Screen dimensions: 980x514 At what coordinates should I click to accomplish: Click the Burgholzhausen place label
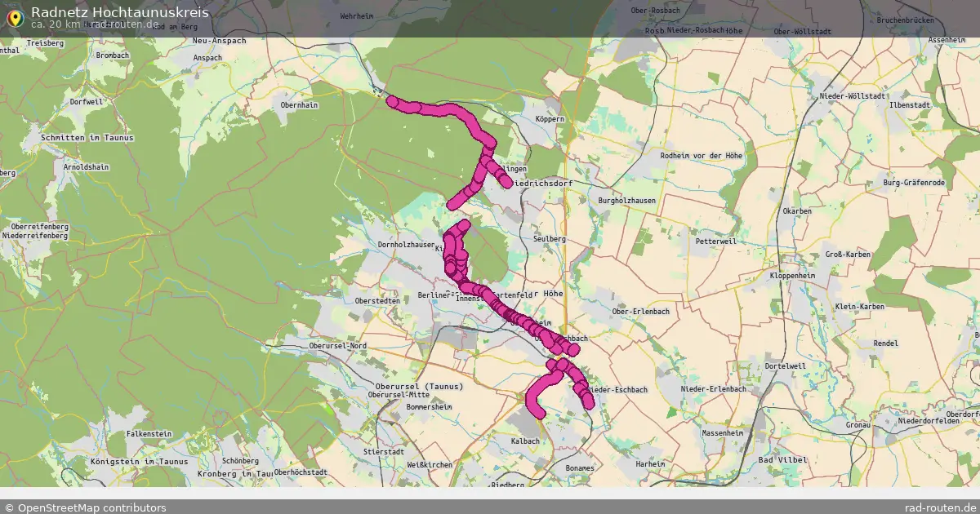(627, 200)
